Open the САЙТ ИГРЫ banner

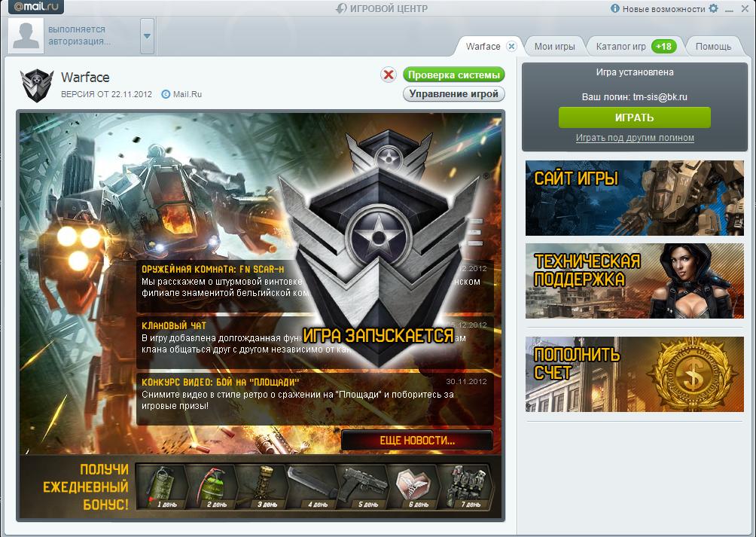(x=635, y=198)
